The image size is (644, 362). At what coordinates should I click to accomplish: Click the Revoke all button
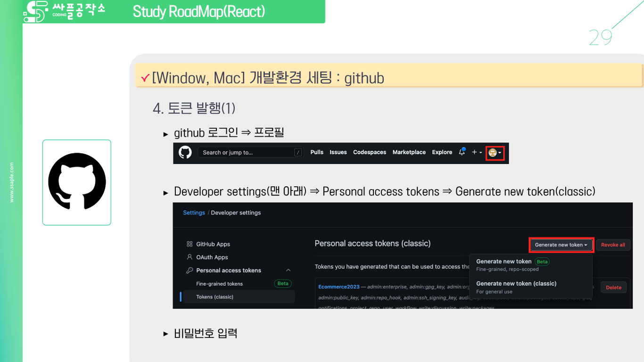click(613, 245)
